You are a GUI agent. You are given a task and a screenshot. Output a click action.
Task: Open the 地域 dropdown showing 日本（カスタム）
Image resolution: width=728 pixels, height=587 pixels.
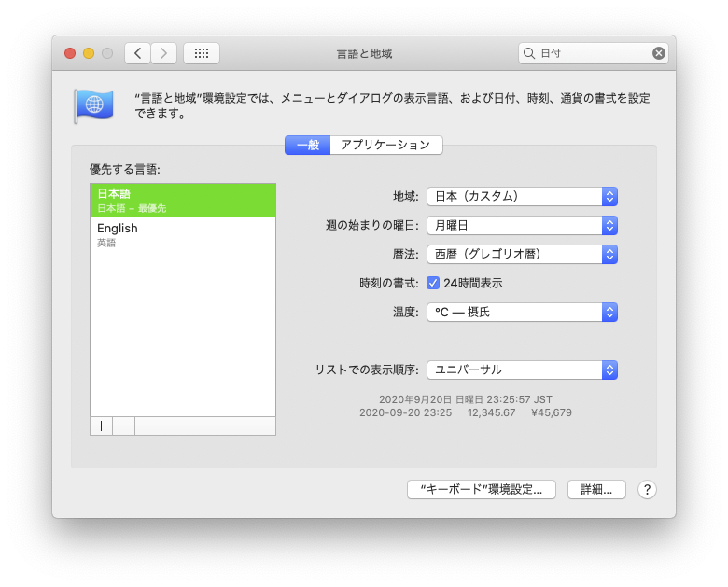point(522,196)
